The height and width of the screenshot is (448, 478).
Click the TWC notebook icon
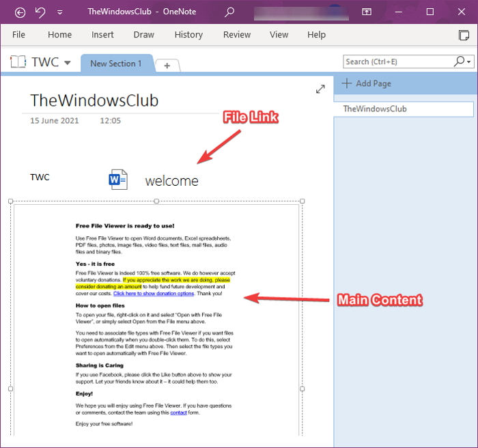point(18,61)
